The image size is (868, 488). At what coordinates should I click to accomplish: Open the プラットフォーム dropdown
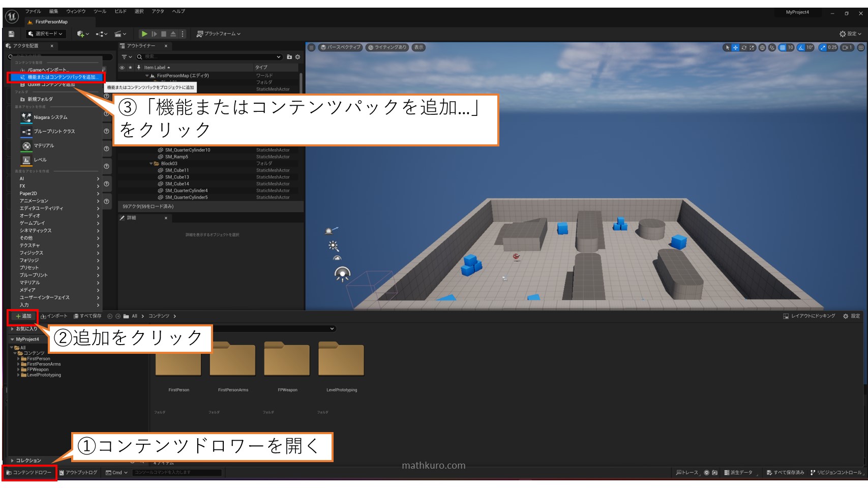219,34
